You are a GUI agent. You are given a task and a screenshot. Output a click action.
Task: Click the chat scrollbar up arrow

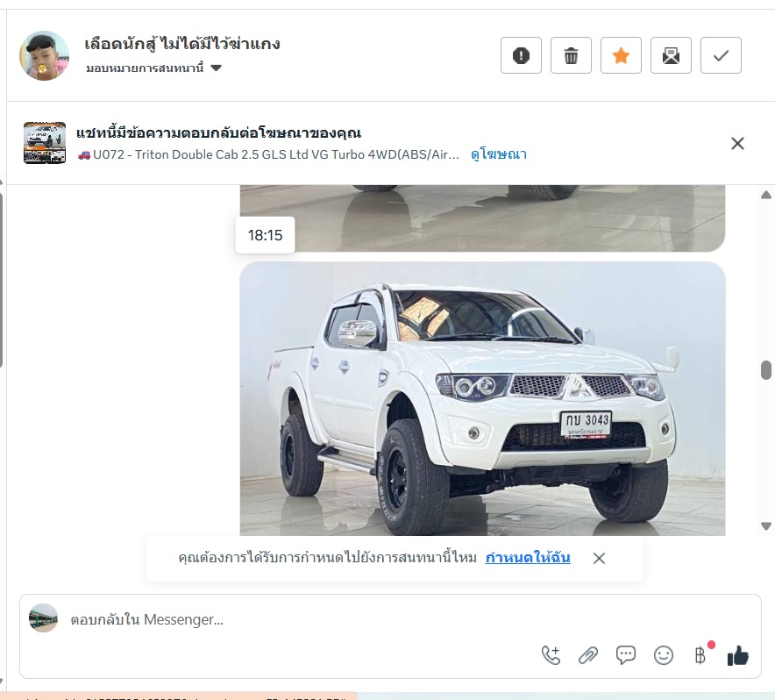click(766, 195)
